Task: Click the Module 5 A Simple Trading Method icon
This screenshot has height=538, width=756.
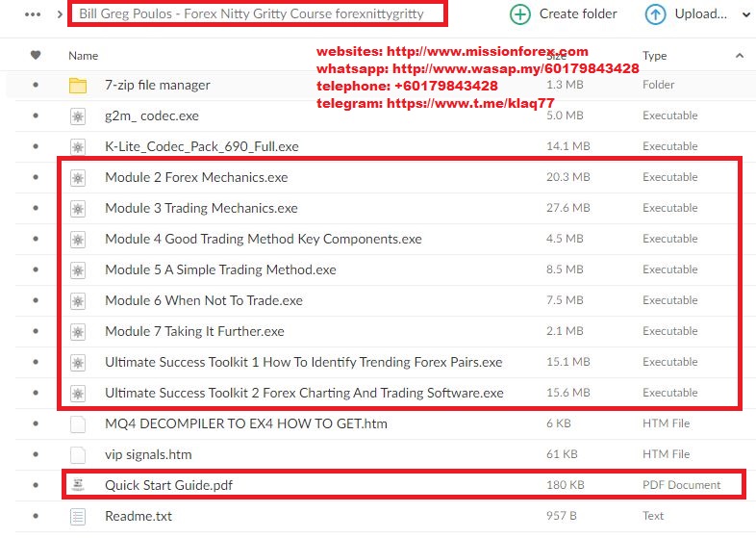Action: pos(78,270)
